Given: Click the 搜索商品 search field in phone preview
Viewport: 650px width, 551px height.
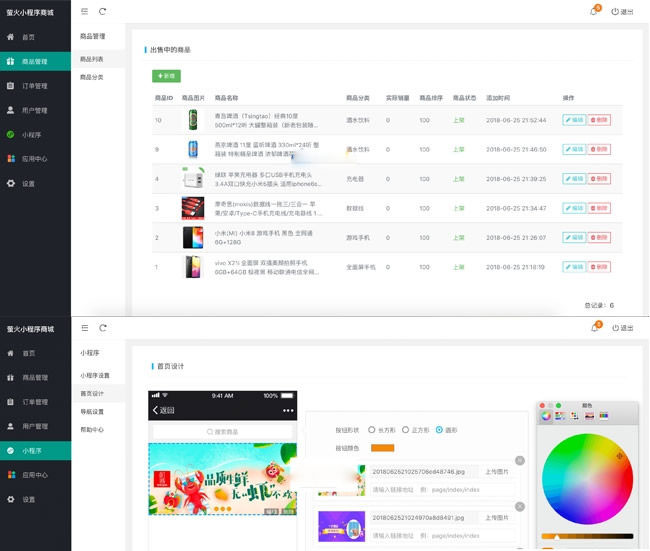Looking at the screenshot, I should (x=222, y=431).
